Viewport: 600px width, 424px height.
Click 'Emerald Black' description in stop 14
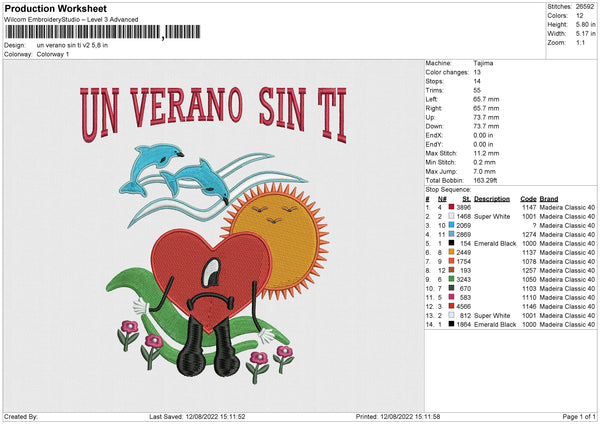(495, 324)
